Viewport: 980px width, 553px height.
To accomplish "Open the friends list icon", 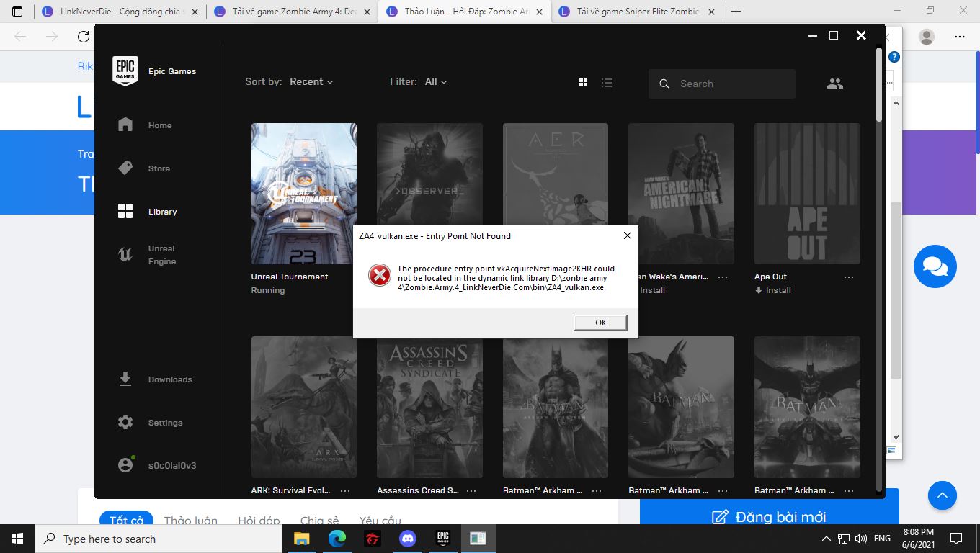I will click(834, 84).
